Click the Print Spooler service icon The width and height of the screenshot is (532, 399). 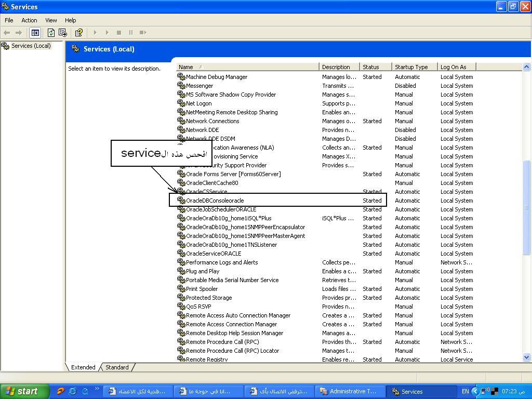pos(181,289)
